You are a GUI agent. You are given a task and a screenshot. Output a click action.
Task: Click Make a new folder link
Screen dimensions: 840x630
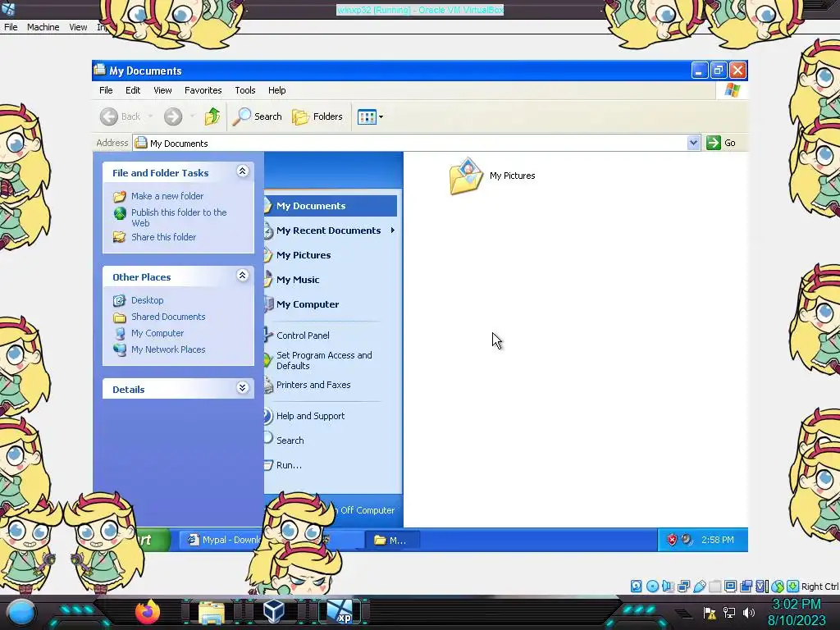tap(167, 196)
